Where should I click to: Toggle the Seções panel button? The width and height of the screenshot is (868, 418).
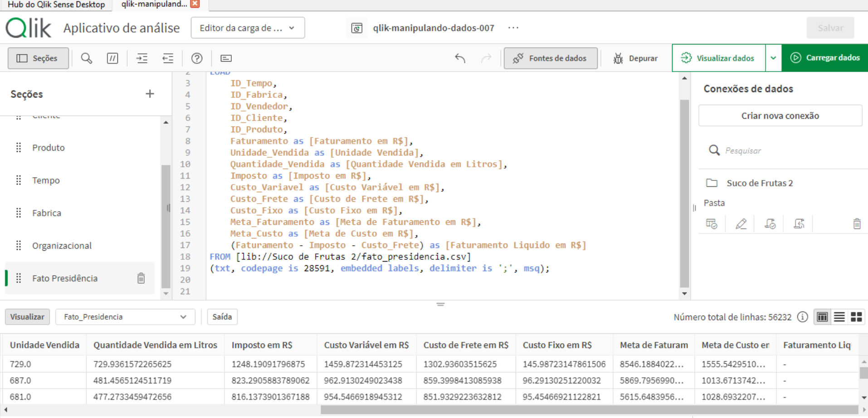38,58
